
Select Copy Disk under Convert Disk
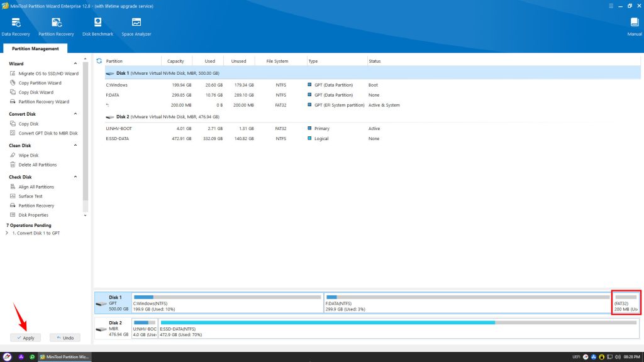pyautogui.click(x=24, y=124)
